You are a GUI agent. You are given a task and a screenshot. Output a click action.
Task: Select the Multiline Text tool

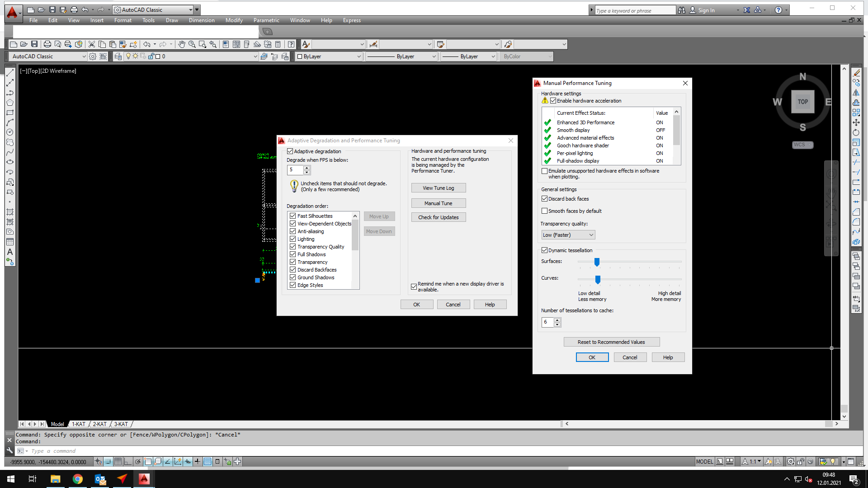point(9,252)
